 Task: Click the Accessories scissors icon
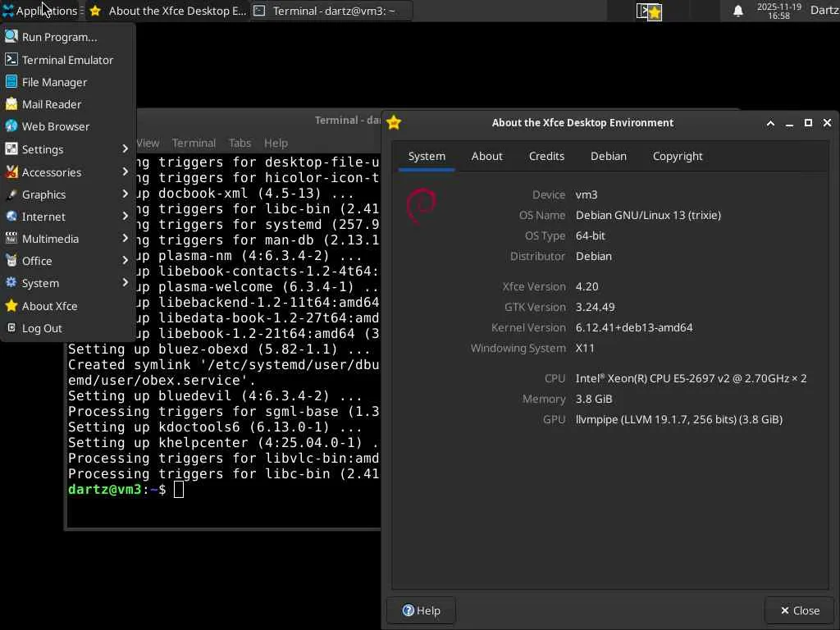pos(11,172)
